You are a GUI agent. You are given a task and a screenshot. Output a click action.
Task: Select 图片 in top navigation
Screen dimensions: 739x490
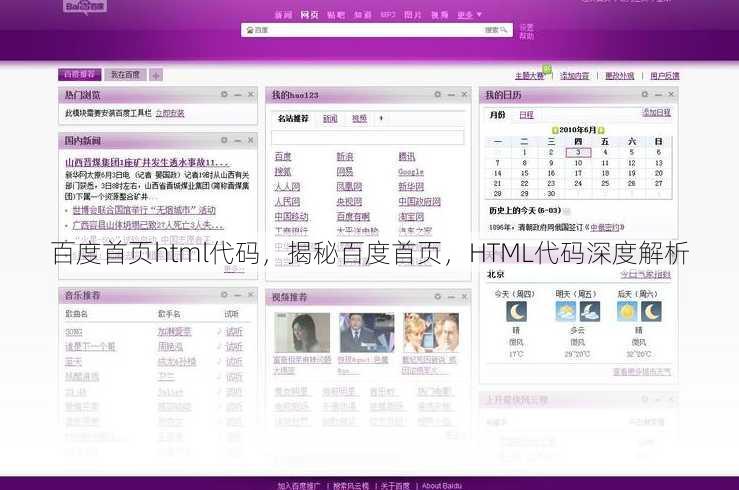coord(413,15)
